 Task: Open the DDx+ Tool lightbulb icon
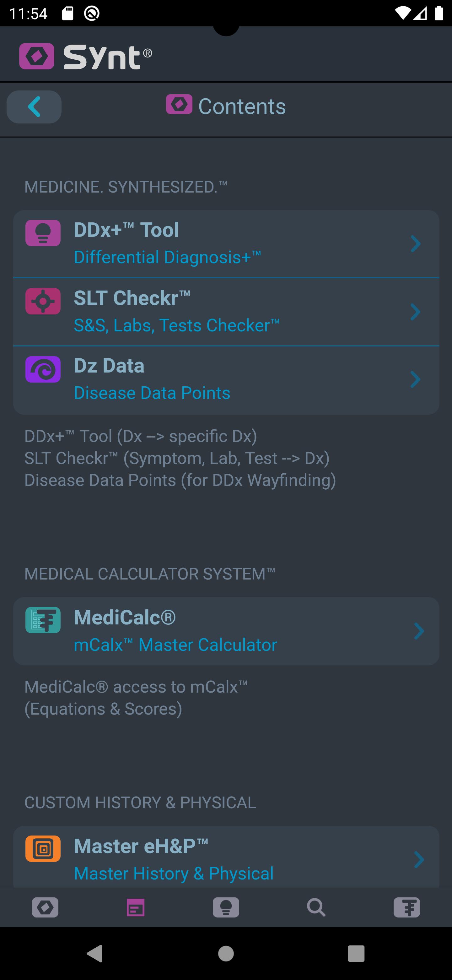click(x=43, y=233)
